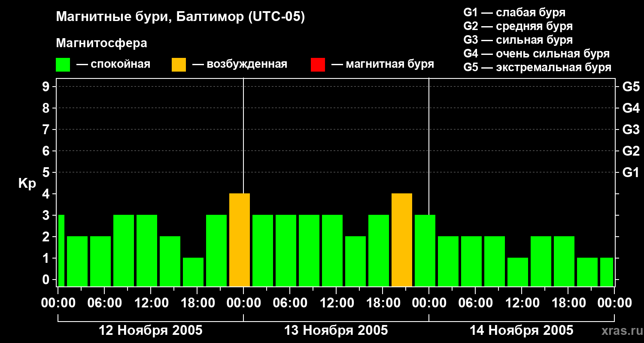
Task: Click the '— магнитная буря' legend label
Action: (x=383, y=64)
